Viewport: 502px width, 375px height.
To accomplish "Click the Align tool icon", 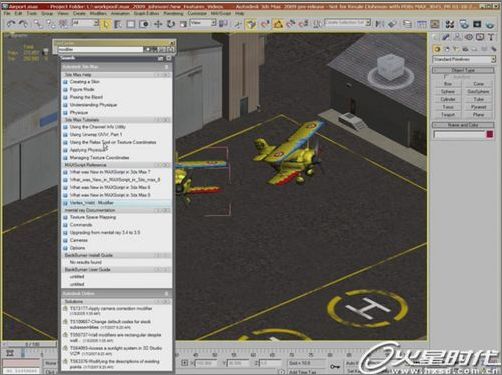I will click(392, 23).
